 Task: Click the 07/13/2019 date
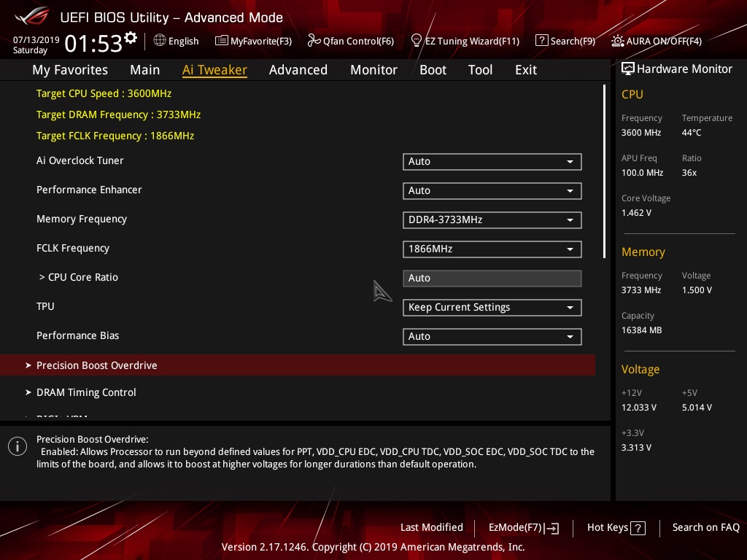point(36,39)
